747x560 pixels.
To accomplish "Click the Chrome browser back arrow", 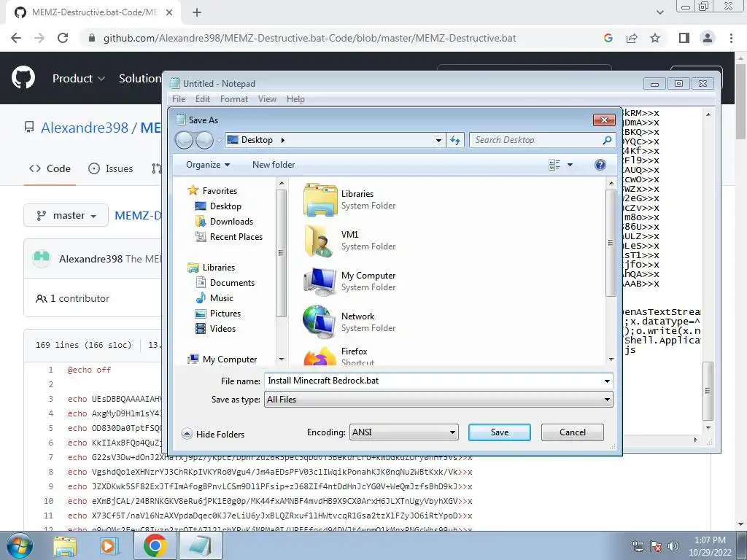I will tap(16, 38).
